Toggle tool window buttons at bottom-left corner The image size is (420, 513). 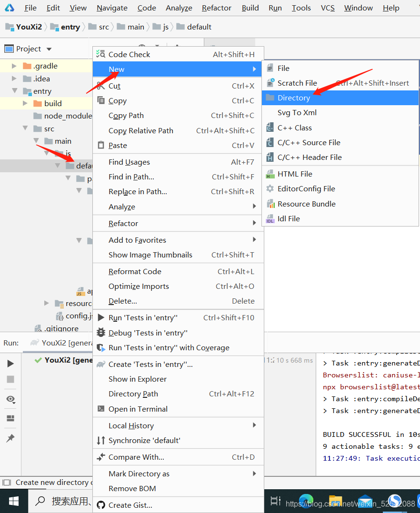coord(6,483)
